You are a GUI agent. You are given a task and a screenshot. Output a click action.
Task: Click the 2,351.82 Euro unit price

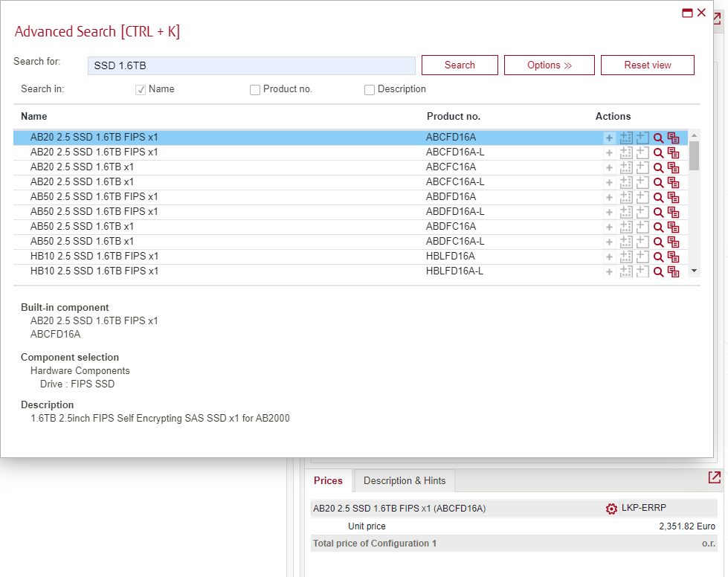click(x=686, y=526)
